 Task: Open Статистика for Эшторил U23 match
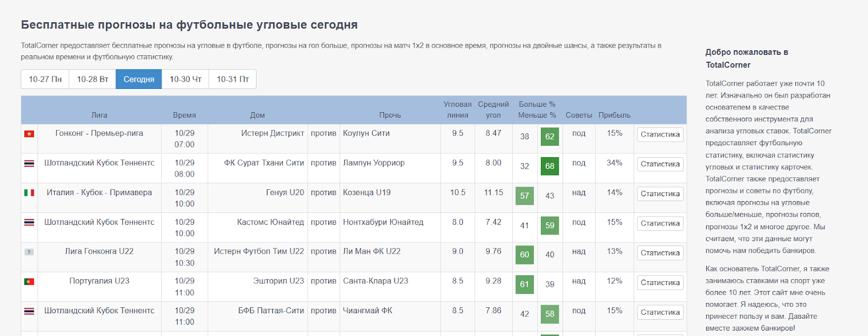pyautogui.click(x=660, y=283)
